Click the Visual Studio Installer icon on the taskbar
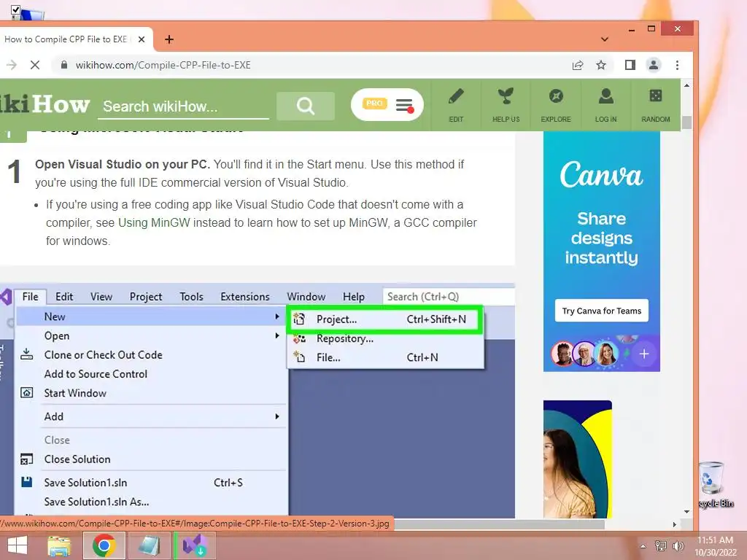 tap(196, 545)
